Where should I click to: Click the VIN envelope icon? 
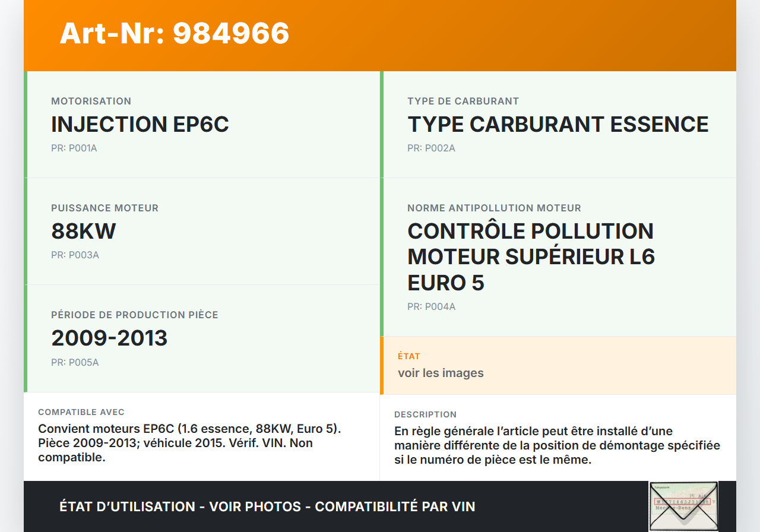[683, 506]
